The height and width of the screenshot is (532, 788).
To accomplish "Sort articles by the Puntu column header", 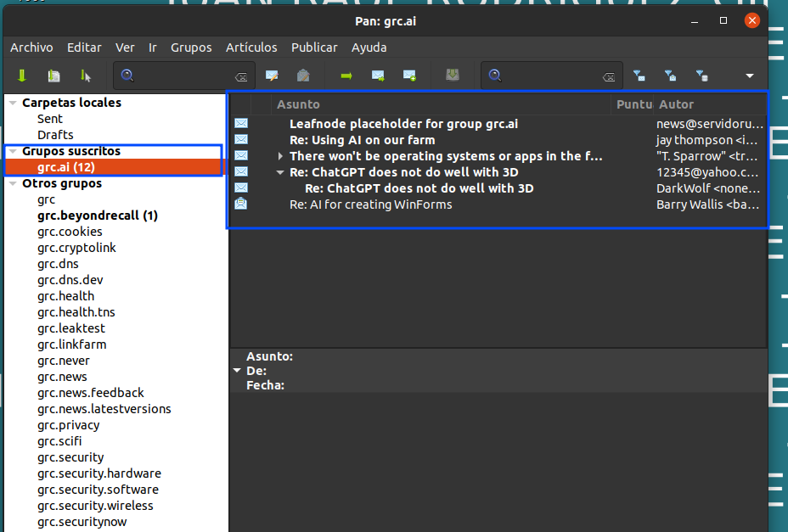I will tap(633, 104).
